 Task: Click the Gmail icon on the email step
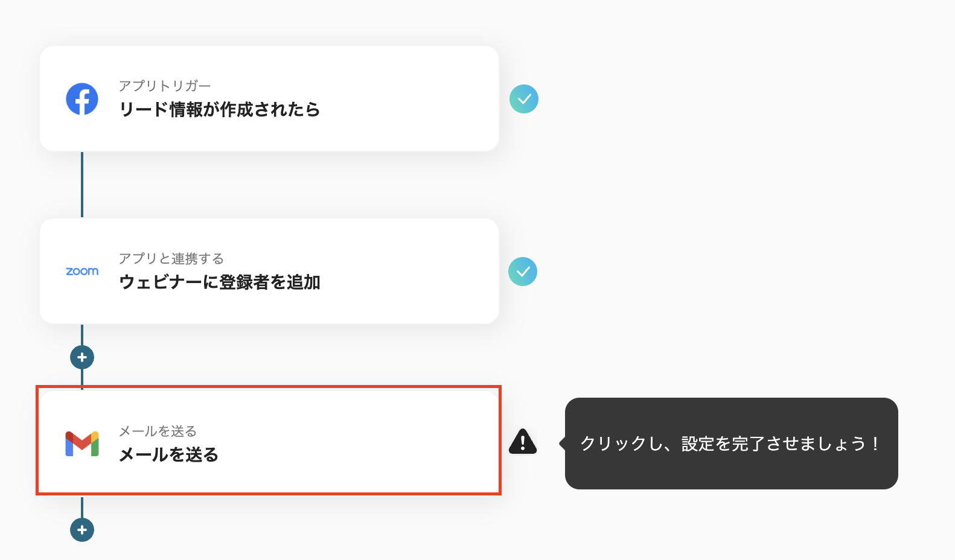coord(83,444)
